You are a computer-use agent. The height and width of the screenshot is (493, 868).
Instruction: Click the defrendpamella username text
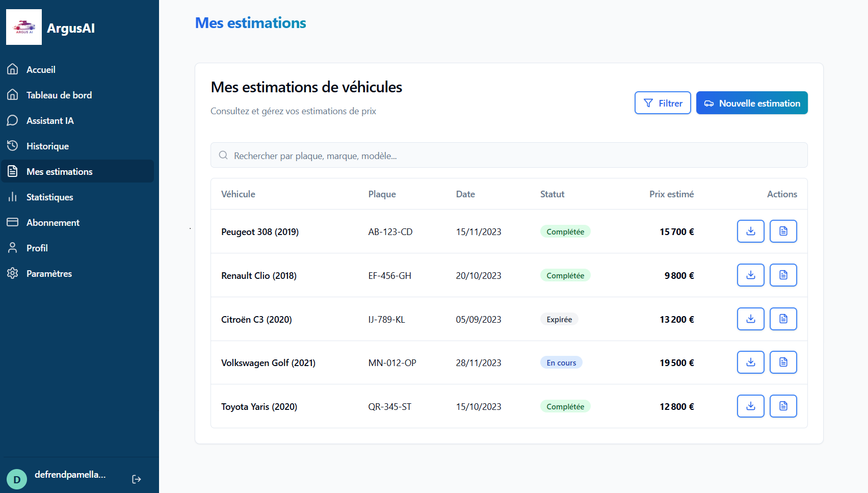pyautogui.click(x=70, y=475)
